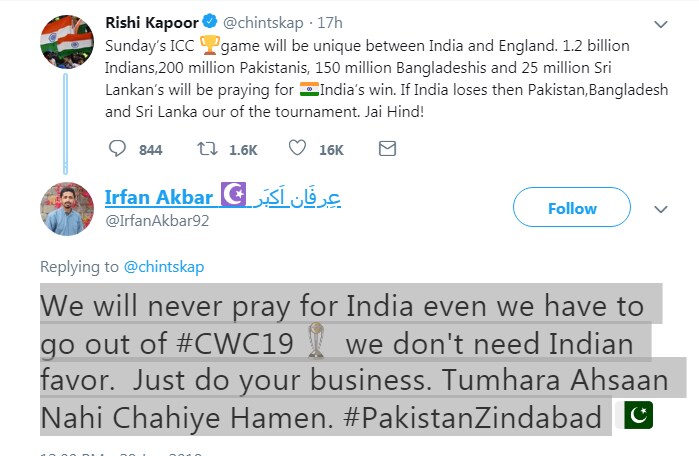Click the purple crescent star emoji
Screen dimensions: 699x456
(x=233, y=196)
